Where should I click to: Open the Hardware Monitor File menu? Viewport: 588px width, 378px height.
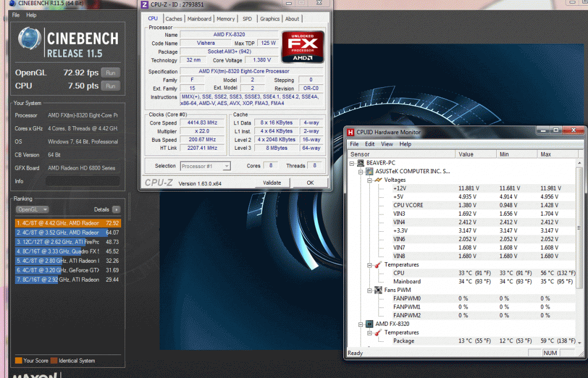tap(354, 144)
